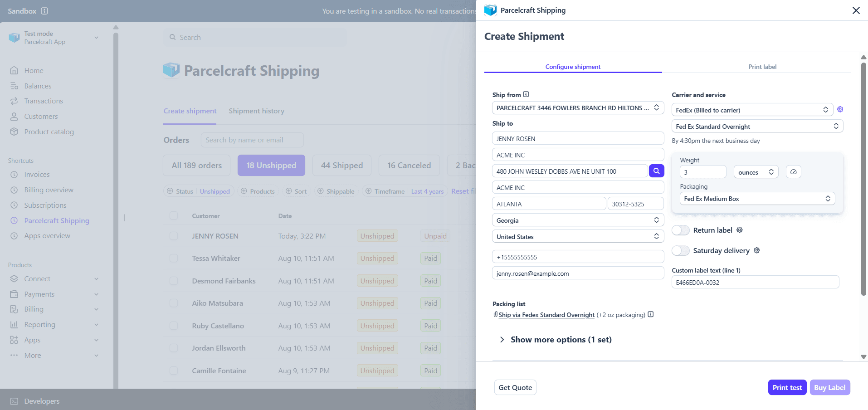
Task: Click the Developers terminal icon
Action: (x=14, y=401)
